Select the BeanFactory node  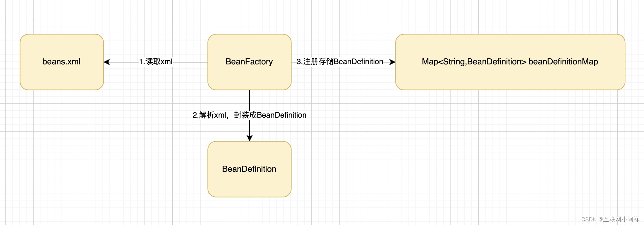click(x=249, y=62)
